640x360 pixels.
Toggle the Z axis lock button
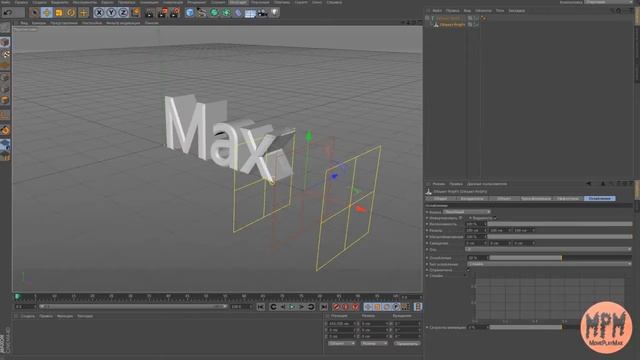(123, 13)
